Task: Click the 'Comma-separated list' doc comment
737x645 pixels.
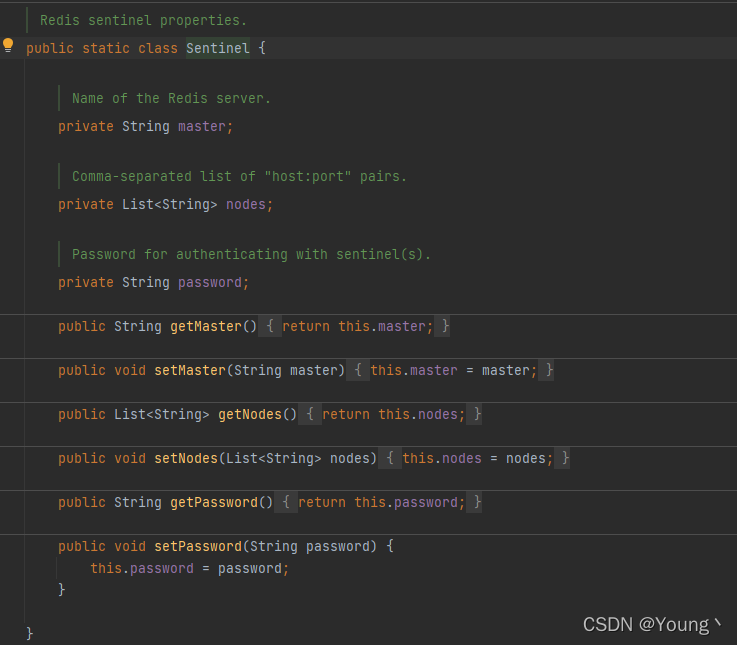Action: coord(239,176)
